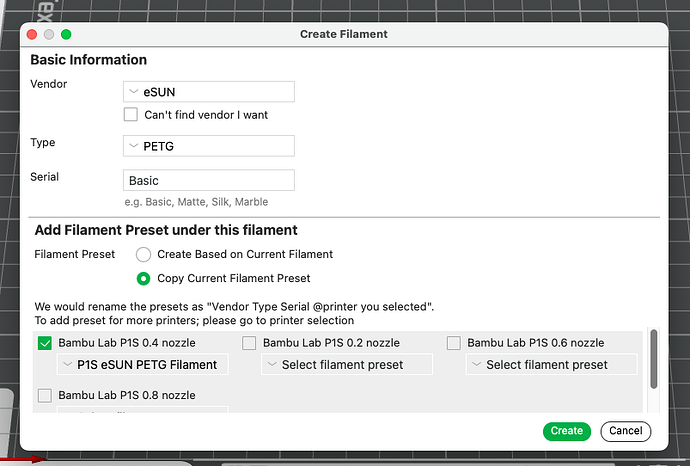Open the Vendor dropdown showing eSUN
Viewport: 690px width, 466px height.
pos(209,92)
